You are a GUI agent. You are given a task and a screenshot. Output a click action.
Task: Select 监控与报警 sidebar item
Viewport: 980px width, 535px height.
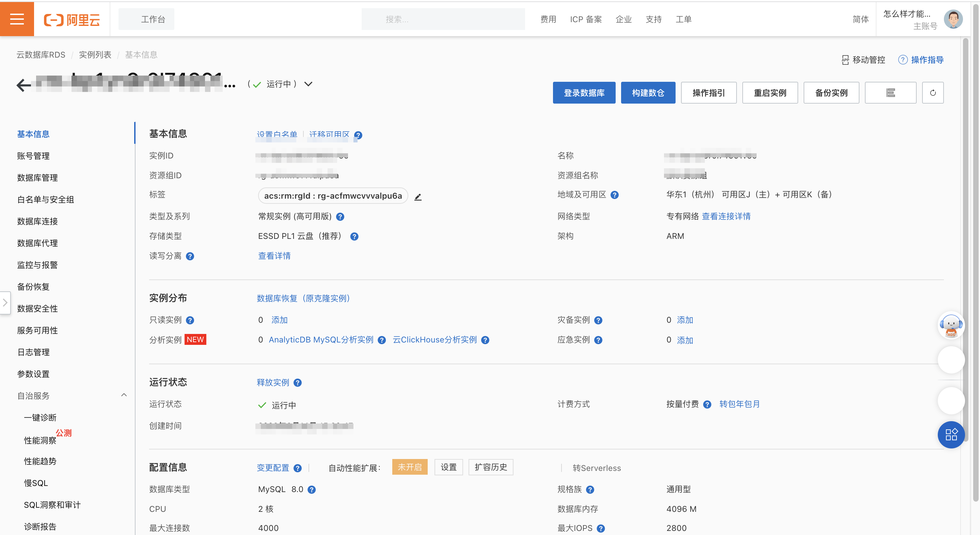pyautogui.click(x=37, y=265)
